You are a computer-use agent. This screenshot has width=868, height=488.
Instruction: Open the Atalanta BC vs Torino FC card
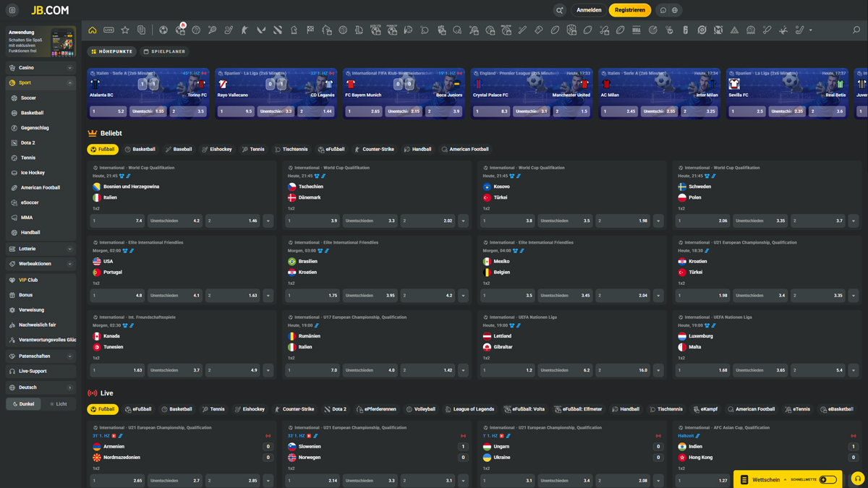pos(148,93)
